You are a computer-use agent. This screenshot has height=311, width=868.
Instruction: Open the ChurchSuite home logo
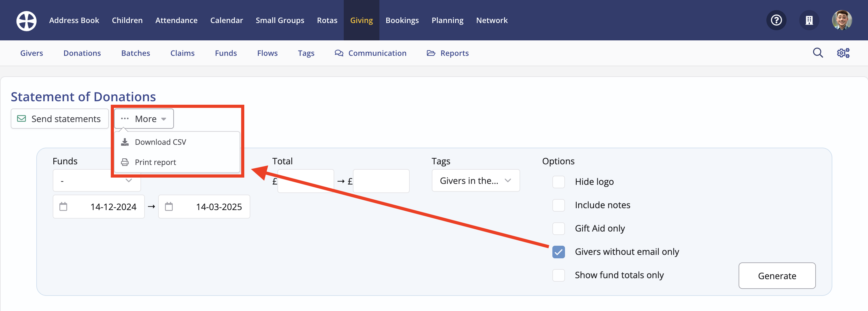pos(26,21)
